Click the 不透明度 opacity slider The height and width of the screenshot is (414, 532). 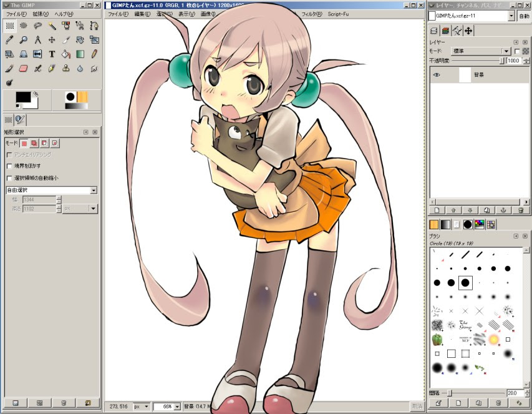tap(478, 61)
